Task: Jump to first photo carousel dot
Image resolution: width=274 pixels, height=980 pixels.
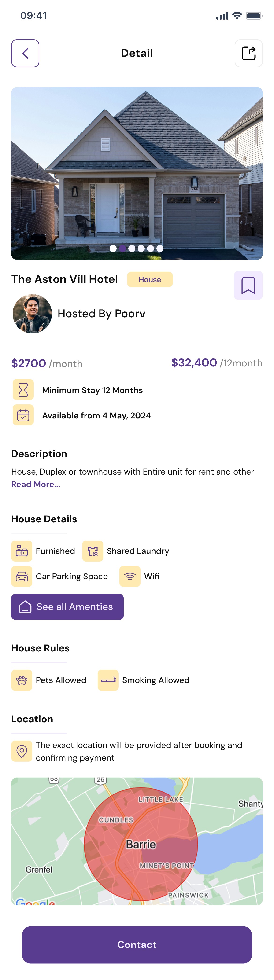Action: 113,249
